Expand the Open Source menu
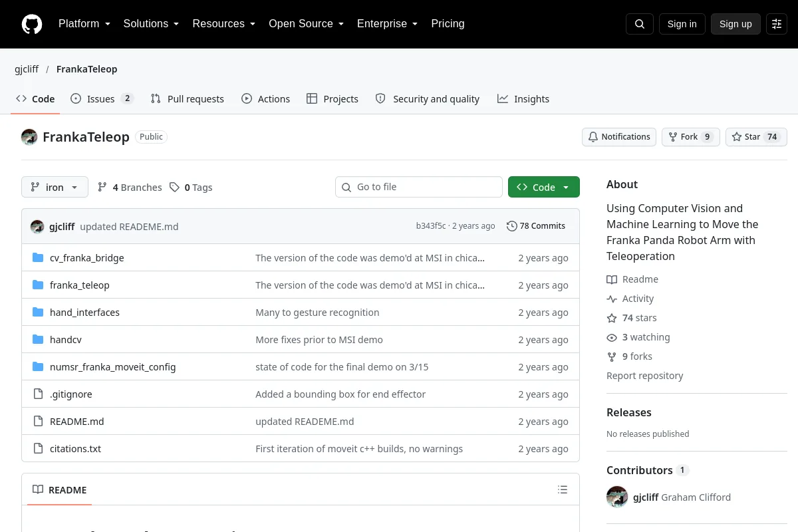Viewport: 798px width, 532px height. (306, 24)
